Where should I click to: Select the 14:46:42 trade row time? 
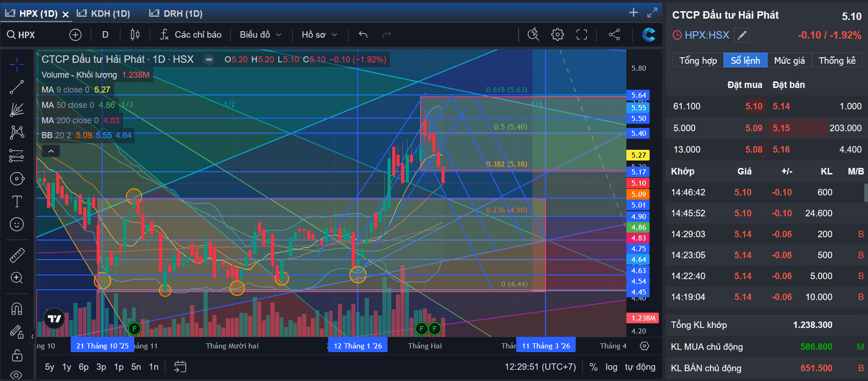click(688, 192)
